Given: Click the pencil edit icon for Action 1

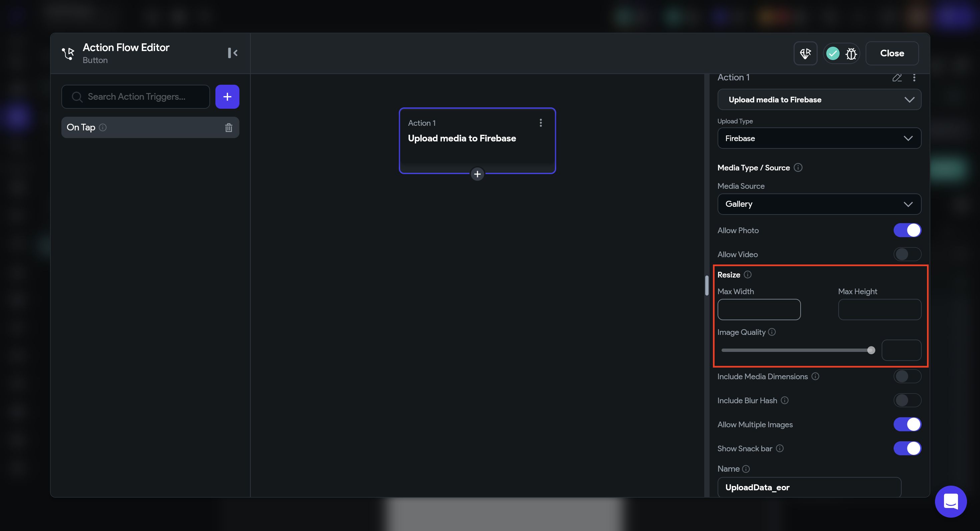Looking at the screenshot, I should (897, 78).
